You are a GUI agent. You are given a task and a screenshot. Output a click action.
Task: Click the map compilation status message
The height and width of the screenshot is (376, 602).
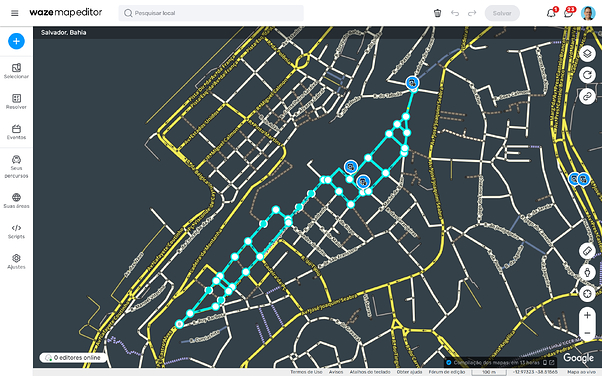pos(497,362)
